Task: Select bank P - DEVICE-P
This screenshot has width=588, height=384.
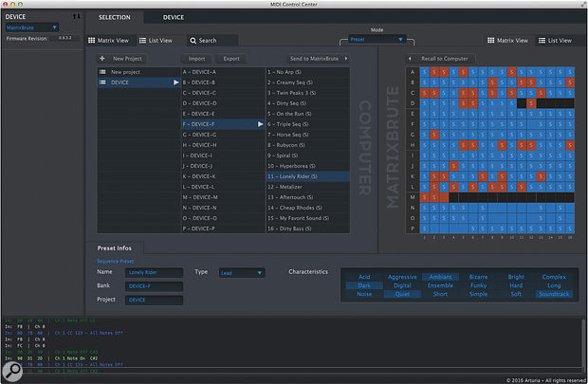Action: (x=223, y=229)
